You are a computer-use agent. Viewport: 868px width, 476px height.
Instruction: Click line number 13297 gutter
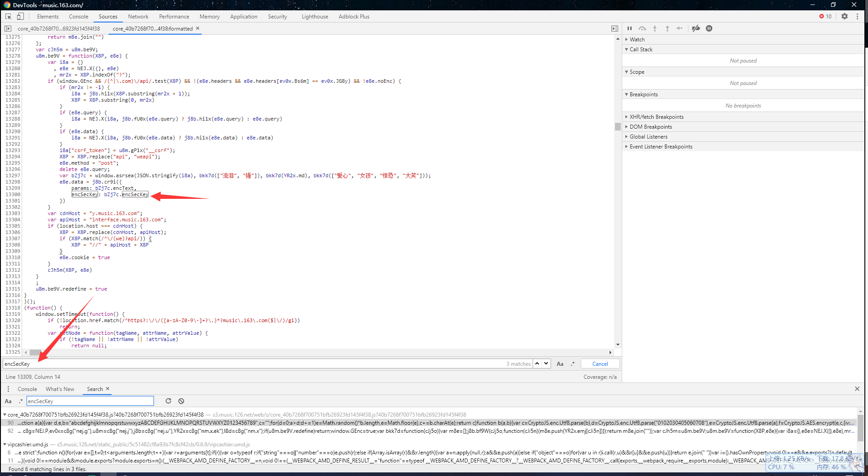(13, 175)
